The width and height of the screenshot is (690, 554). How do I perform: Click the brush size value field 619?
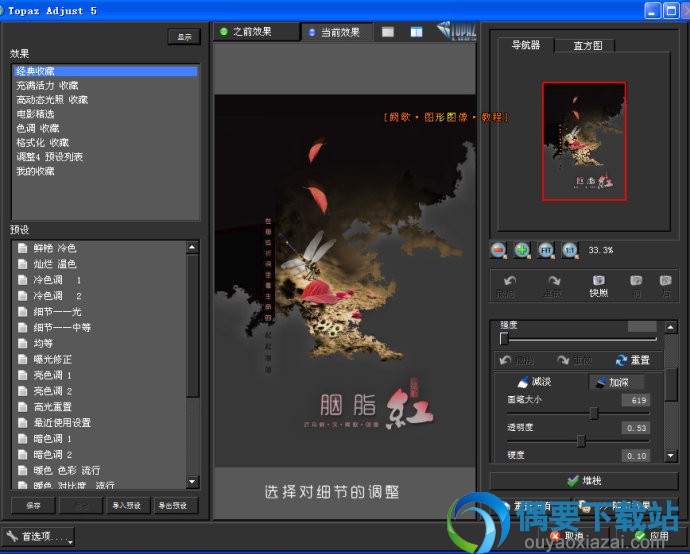[635, 400]
